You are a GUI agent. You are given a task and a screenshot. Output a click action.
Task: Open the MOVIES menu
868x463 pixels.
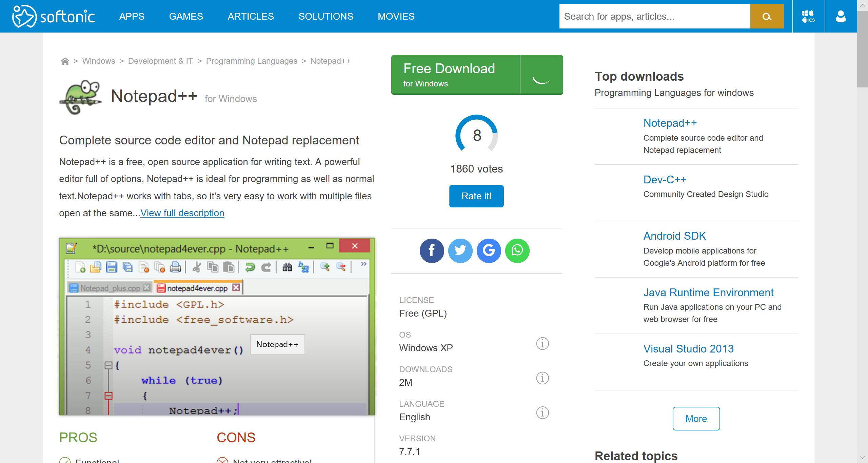point(396,16)
